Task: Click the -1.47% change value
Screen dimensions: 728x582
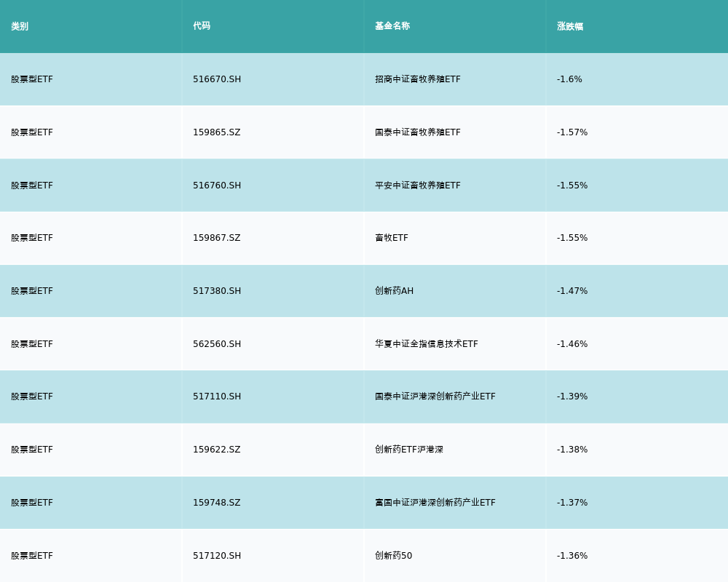Action: pos(572,291)
